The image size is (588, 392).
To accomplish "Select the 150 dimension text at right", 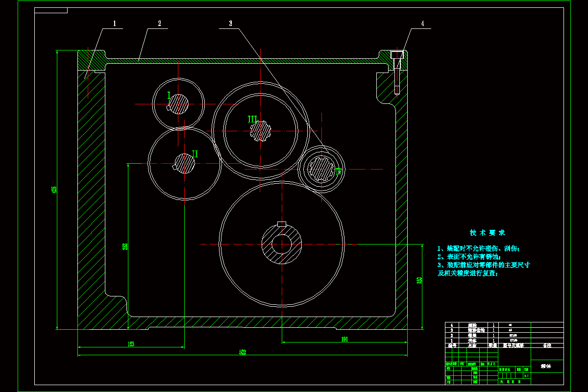I will click(419, 281).
